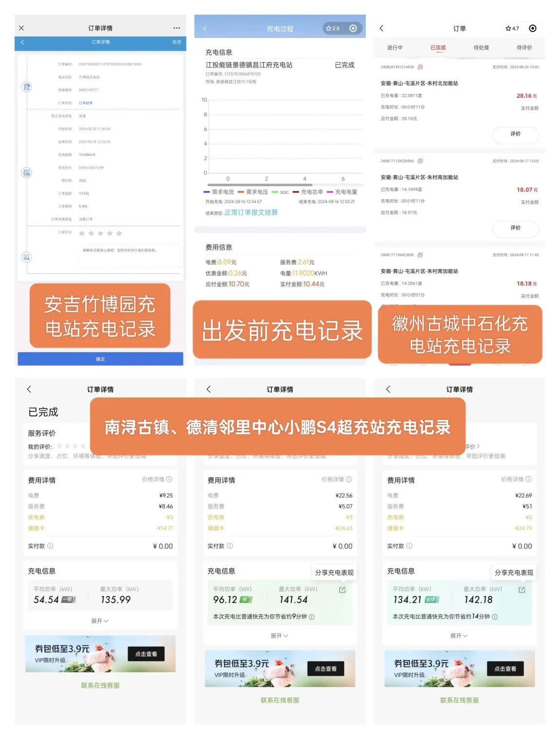Image resolution: width=560 pixels, height=739 pixels.
Task: Toggle the SOC chart legend
Action: pyautogui.click(x=280, y=192)
